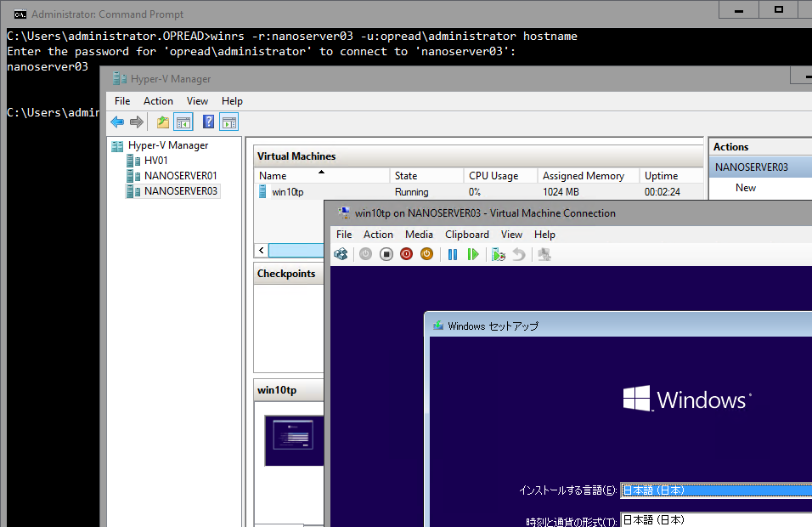Viewport: 812px width, 527px height.
Task: Open the View menu in Virtual Machine Connection
Action: coord(511,235)
